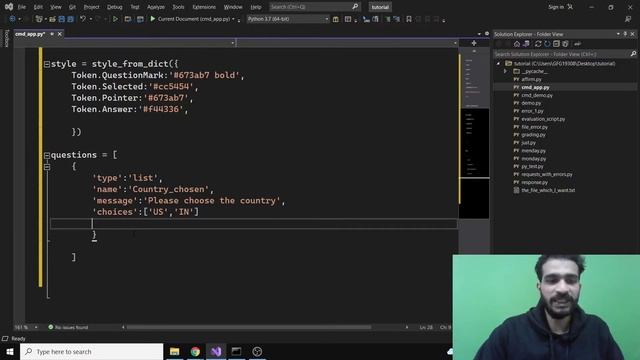The image size is (640, 360).
Task: Open cmd_demo.py in Solution Explorer
Action: (537, 95)
